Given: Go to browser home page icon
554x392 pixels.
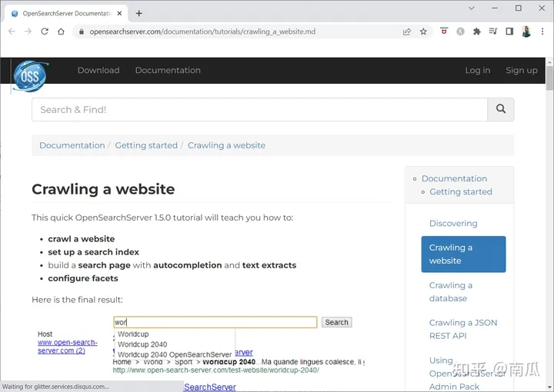Looking at the screenshot, I should 61,32.
